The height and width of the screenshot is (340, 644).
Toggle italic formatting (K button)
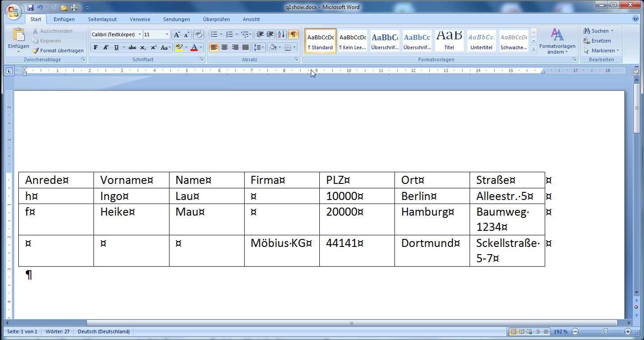click(106, 47)
